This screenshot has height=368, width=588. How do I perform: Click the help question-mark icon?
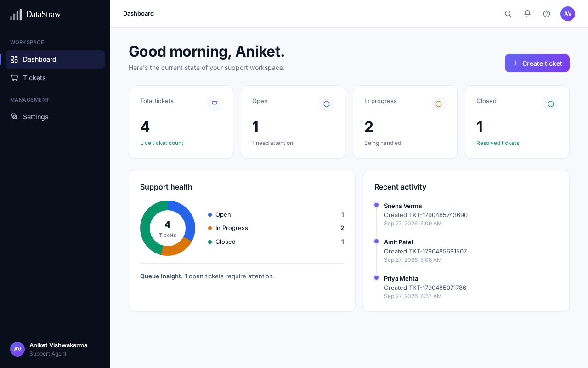pyautogui.click(x=547, y=14)
